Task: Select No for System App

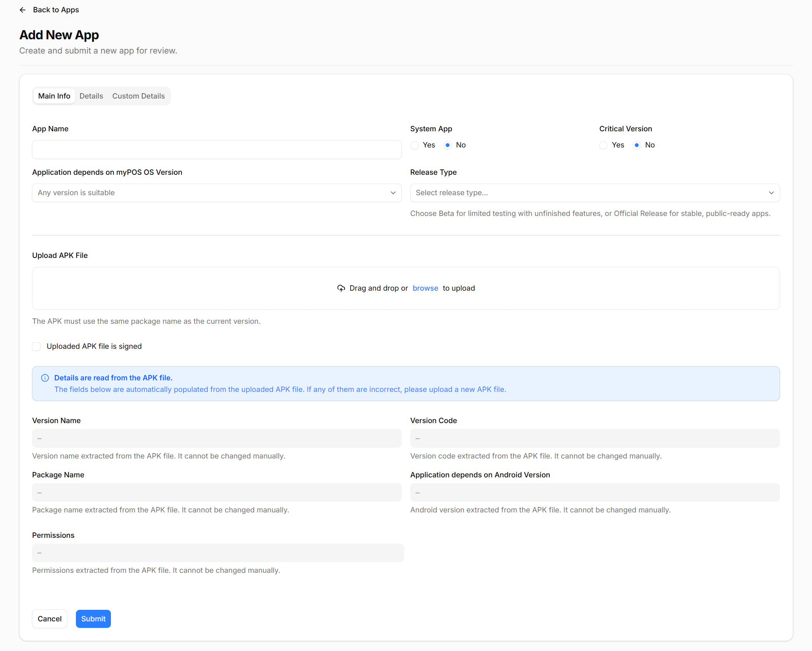Action: [447, 145]
